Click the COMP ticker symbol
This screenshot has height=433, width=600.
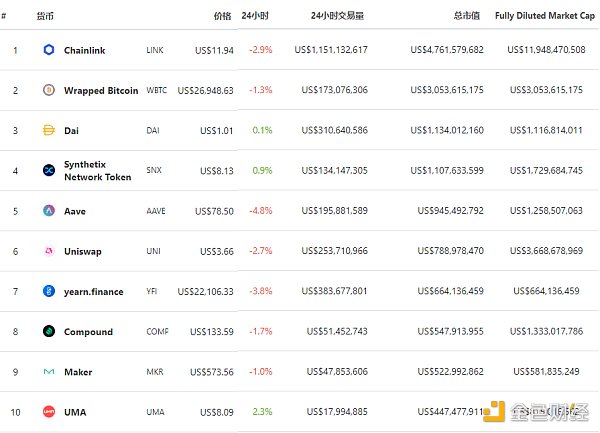pyautogui.click(x=157, y=332)
